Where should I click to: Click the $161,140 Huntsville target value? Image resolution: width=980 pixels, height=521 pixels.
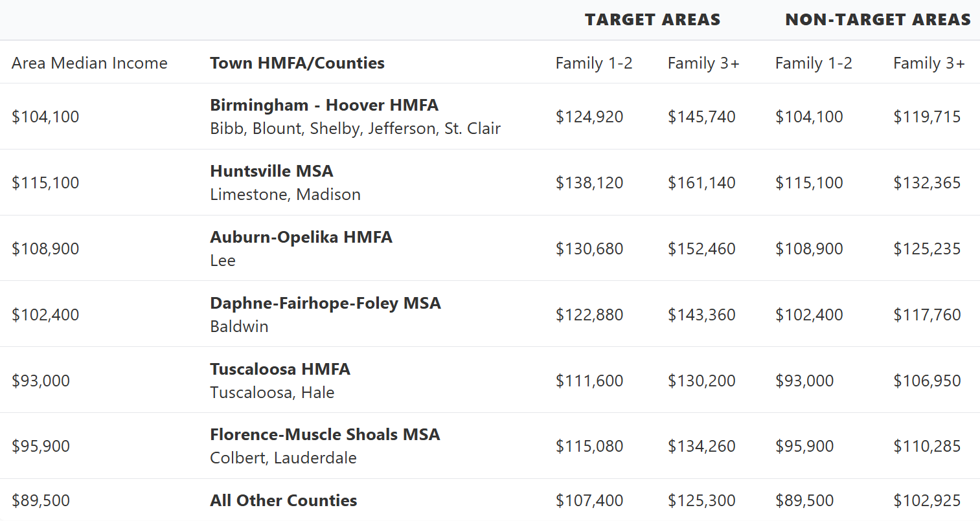click(701, 183)
